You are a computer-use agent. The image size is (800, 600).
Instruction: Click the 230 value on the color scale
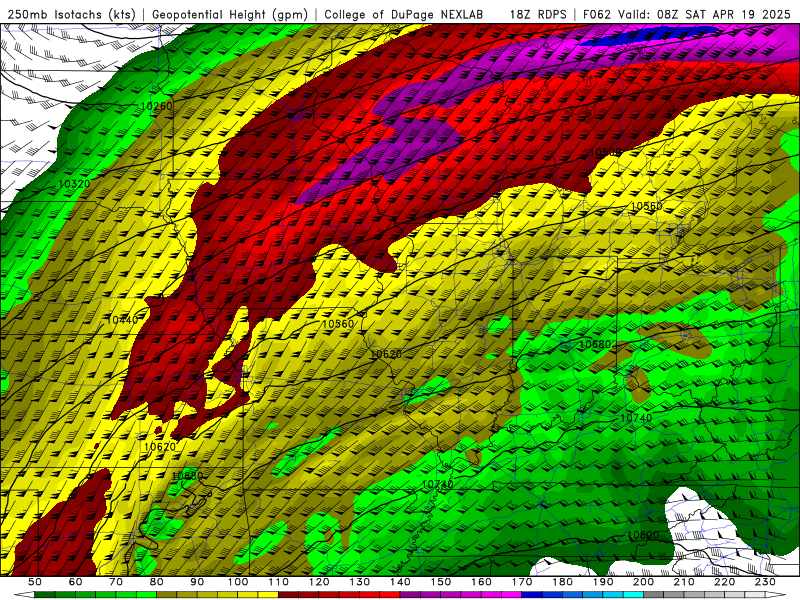point(765,582)
